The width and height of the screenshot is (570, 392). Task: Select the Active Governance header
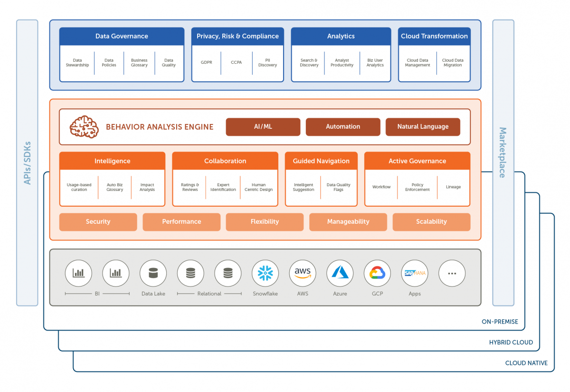point(417,161)
